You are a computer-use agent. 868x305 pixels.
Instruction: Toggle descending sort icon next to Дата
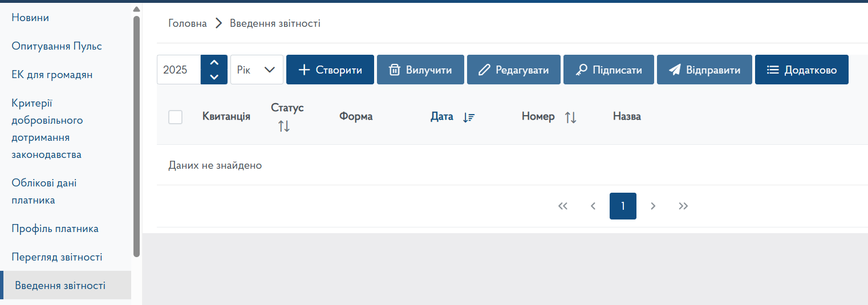pos(469,117)
